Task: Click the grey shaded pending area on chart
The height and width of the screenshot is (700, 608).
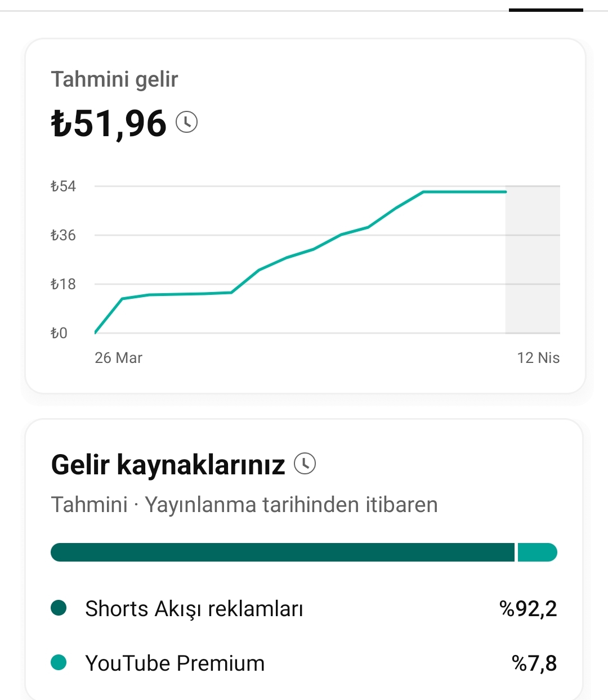Action: [x=533, y=259]
